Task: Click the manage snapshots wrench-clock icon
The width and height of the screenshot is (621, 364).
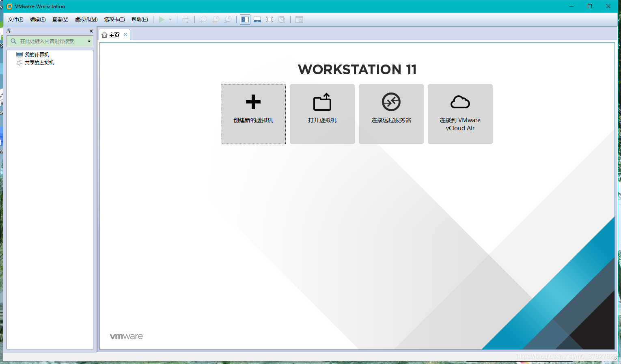Action: (228, 19)
